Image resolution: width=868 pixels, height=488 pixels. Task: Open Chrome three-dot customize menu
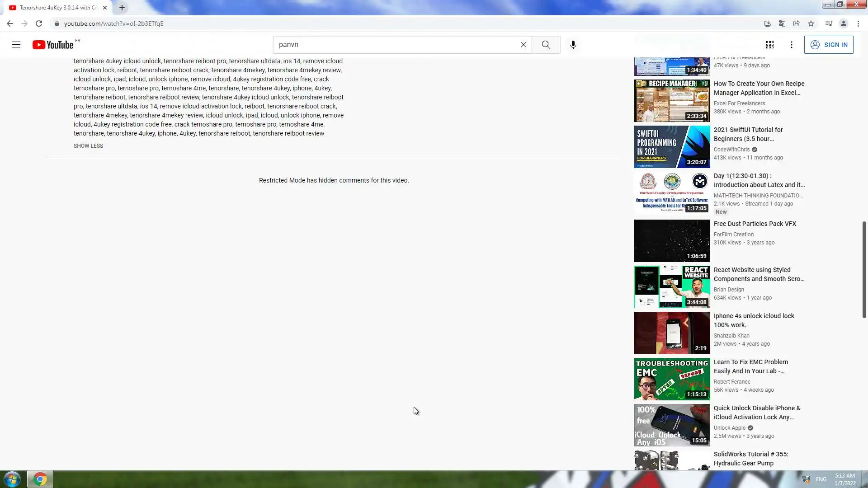pyautogui.click(x=858, y=23)
